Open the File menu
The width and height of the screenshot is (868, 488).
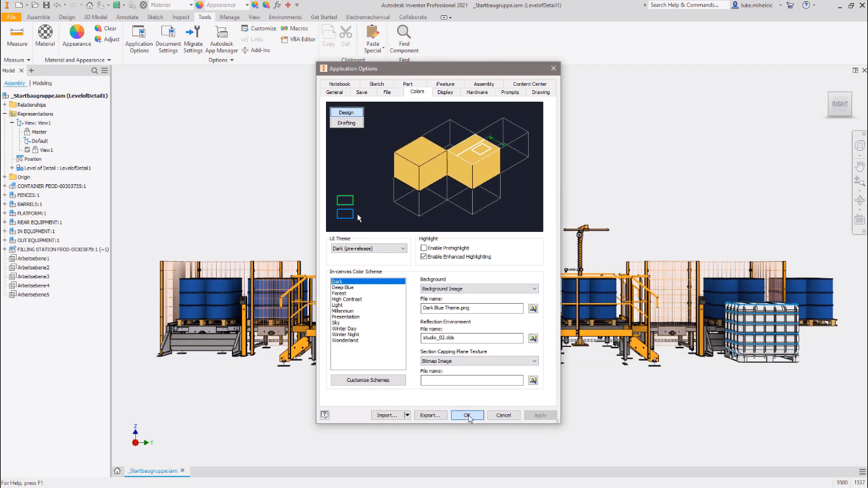pyautogui.click(x=11, y=17)
